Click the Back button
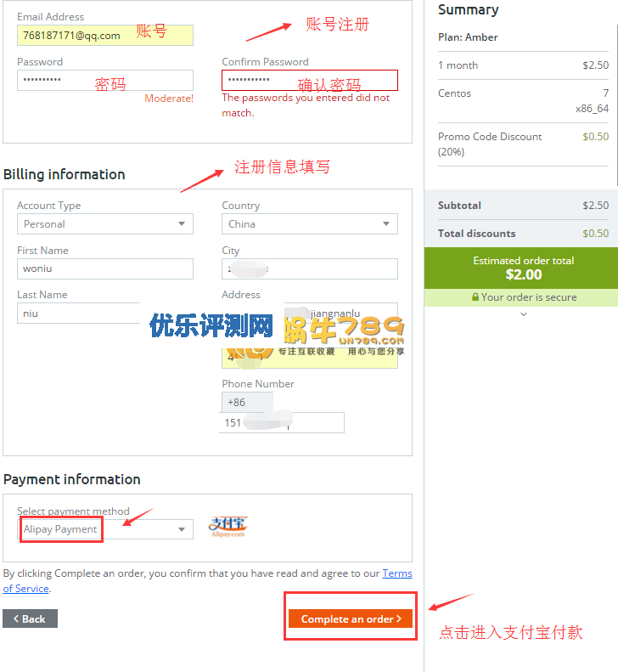The height and width of the screenshot is (672, 618). [x=30, y=618]
